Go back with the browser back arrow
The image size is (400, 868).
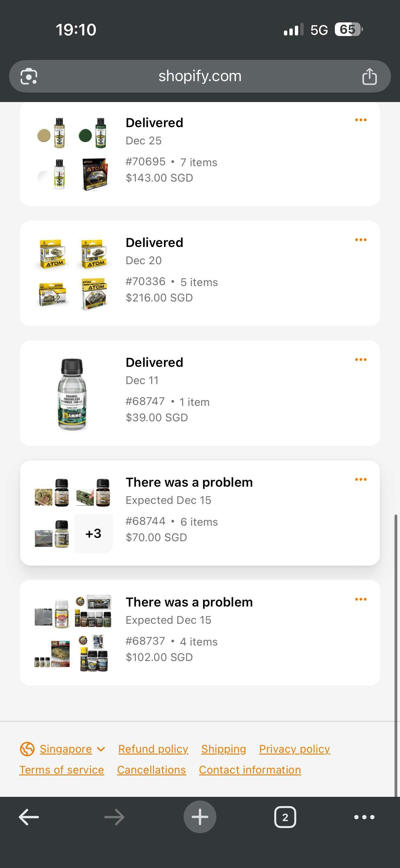tap(29, 817)
